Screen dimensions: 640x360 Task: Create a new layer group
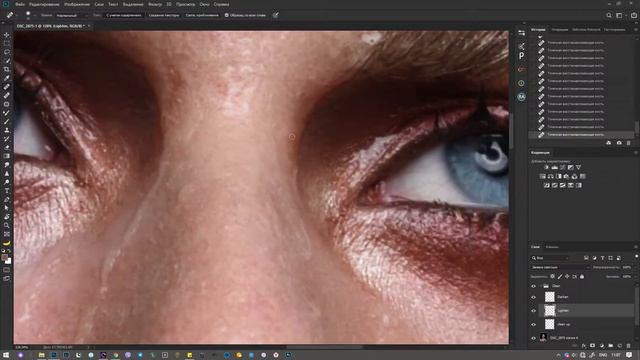pos(611,346)
